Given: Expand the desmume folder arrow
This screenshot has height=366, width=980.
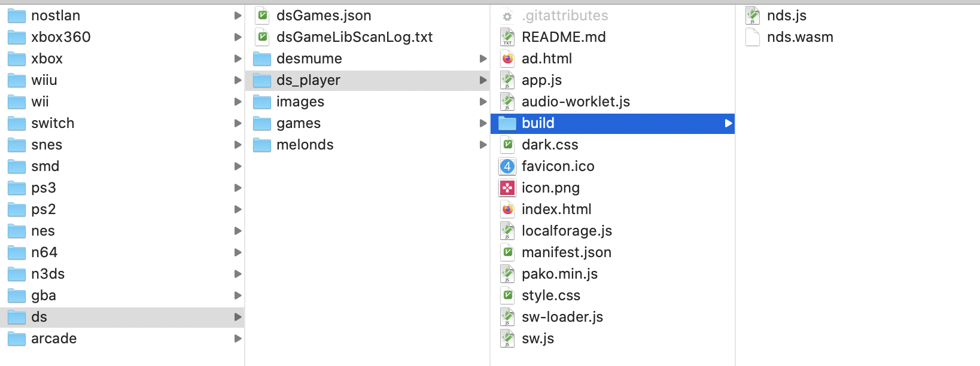Looking at the screenshot, I should tap(483, 59).
